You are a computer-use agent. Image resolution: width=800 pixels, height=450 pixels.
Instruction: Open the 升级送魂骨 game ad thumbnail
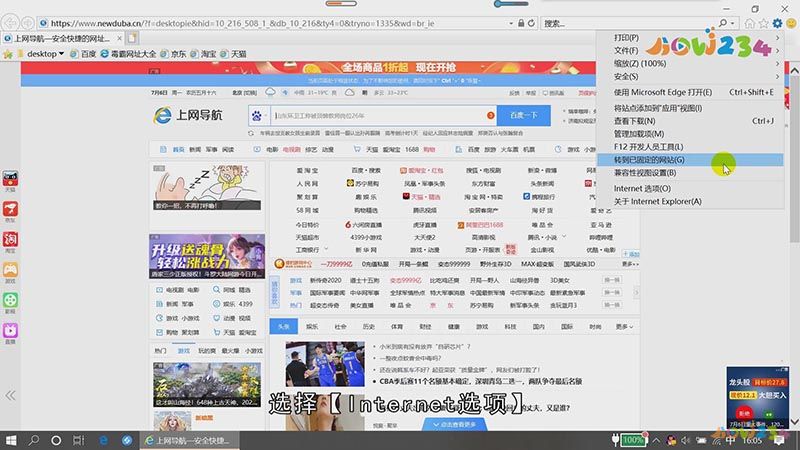coord(207,256)
